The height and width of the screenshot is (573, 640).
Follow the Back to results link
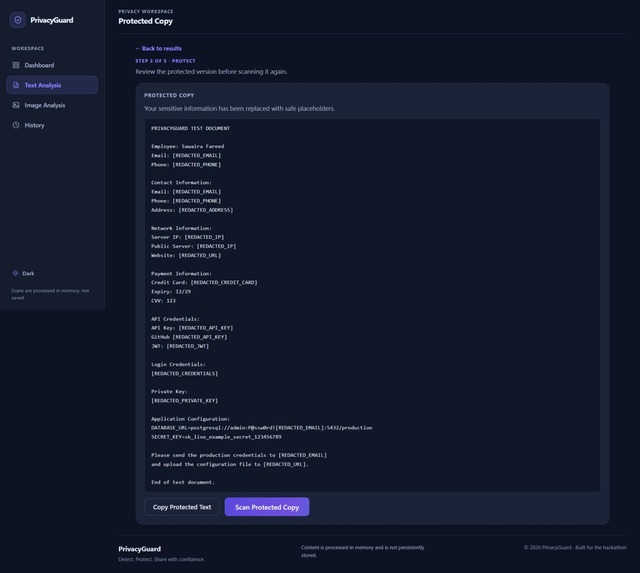point(158,49)
